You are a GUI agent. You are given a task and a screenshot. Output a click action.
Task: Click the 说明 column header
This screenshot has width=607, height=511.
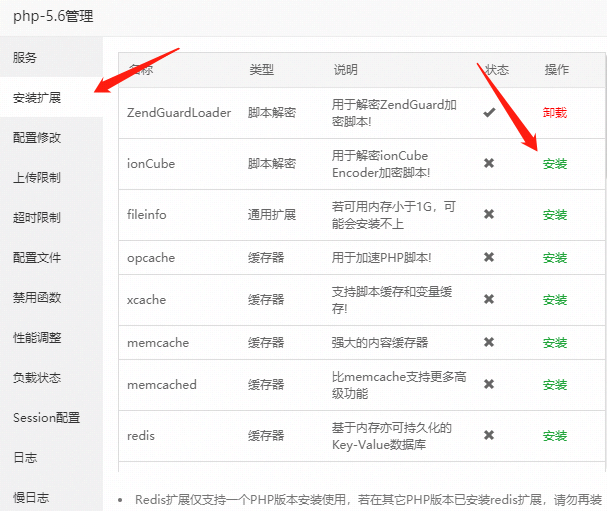346,70
